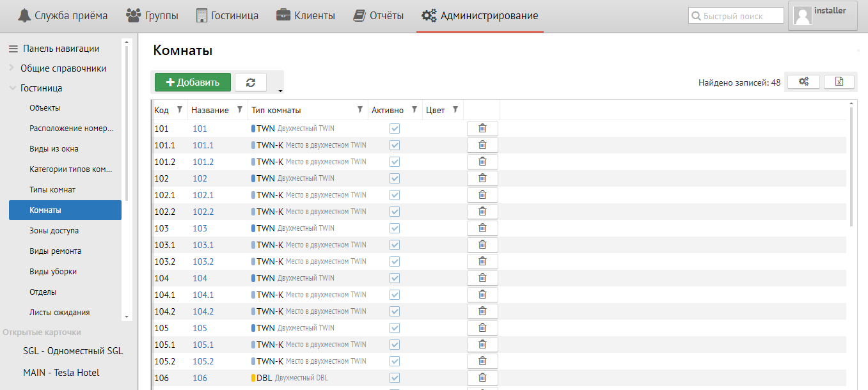This screenshot has height=390, width=868.
Task: Open filter for Код column
Action: coord(180,109)
